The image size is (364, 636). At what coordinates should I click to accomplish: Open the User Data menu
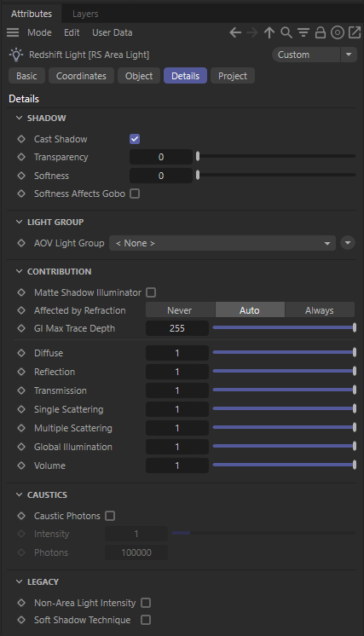[113, 32]
